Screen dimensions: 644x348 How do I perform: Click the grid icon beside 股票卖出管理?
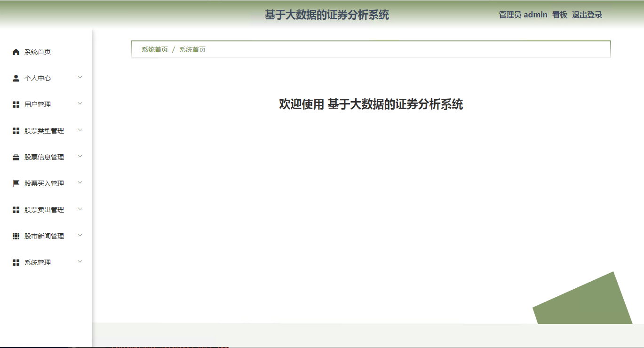tap(16, 210)
